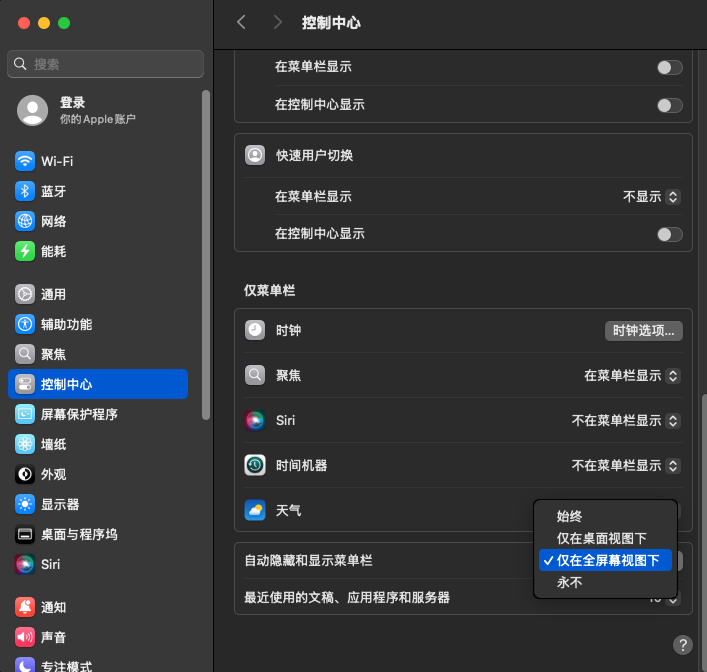Image resolution: width=707 pixels, height=672 pixels.
Task: Open 快速用户切换 menu bar dropdown showing 不显示
Action: [651, 197]
